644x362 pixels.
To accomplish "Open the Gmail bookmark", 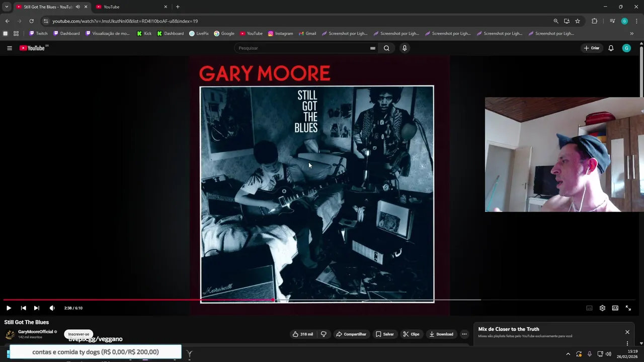I will pyautogui.click(x=307, y=34).
